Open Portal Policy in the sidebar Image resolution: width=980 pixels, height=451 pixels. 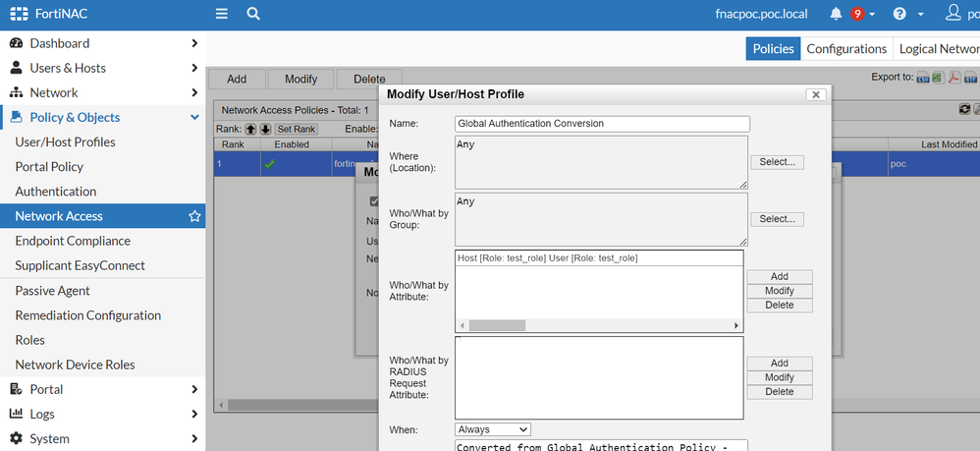pyautogui.click(x=49, y=166)
